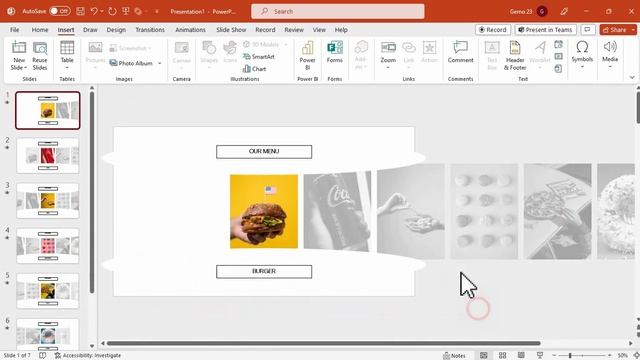
Task: Open the Undo history dropdown
Action: point(102,11)
